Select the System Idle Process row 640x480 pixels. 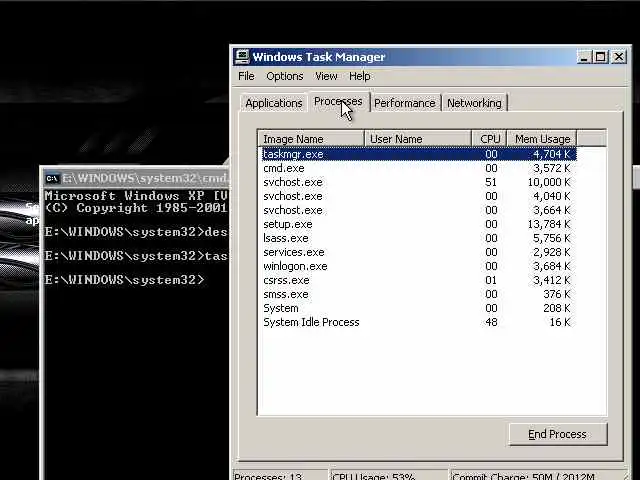point(418,322)
